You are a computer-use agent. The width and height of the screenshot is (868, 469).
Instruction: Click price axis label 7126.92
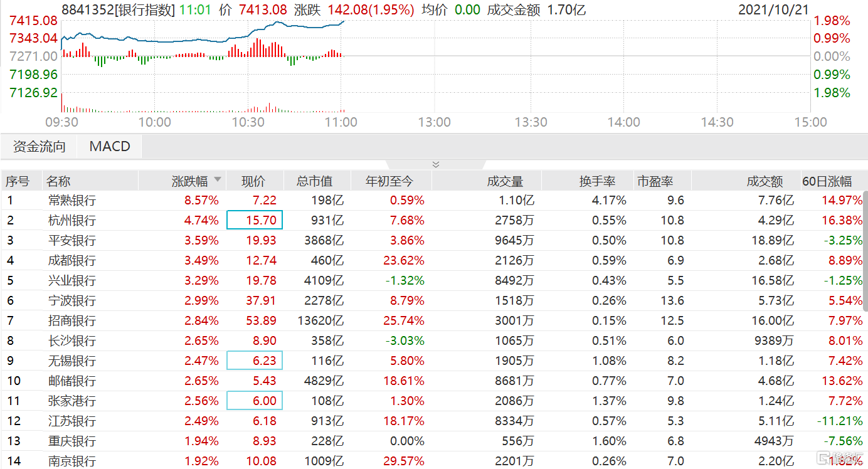(x=34, y=93)
